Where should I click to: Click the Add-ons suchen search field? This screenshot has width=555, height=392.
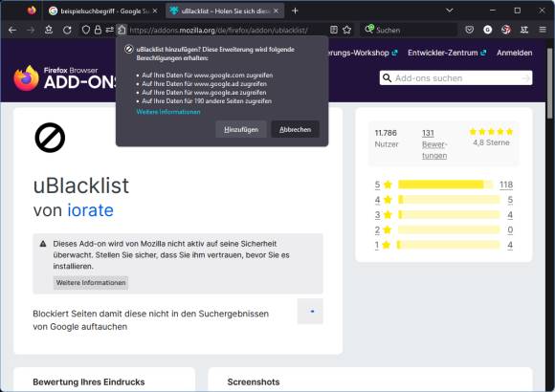pos(455,77)
